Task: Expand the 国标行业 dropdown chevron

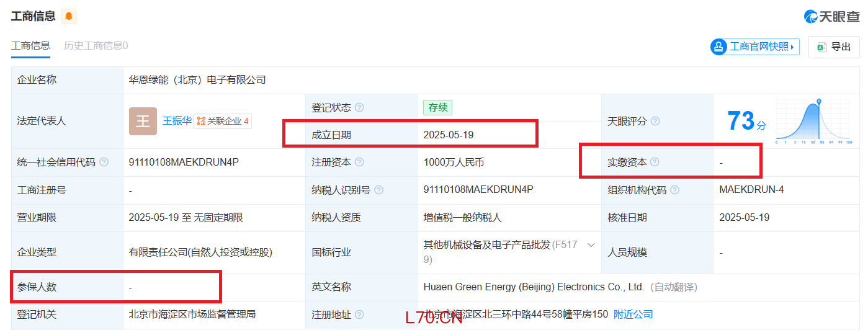Action: point(591,245)
